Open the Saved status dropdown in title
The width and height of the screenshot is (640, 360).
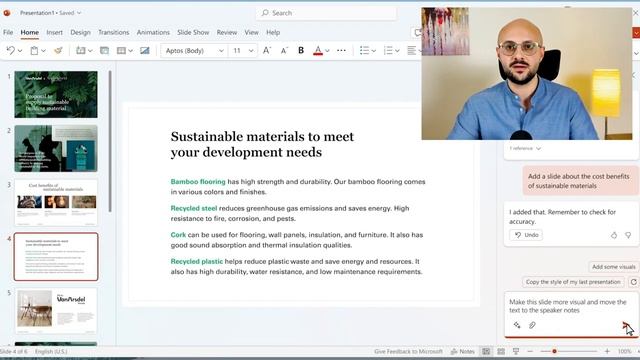(79, 13)
